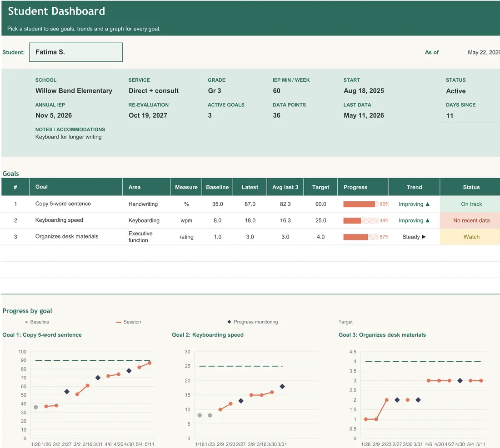Image resolution: width=500 pixels, height=448 pixels.
Task: Select the IEP min/week value 60
Action: pyautogui.click(x=276, y=91)
